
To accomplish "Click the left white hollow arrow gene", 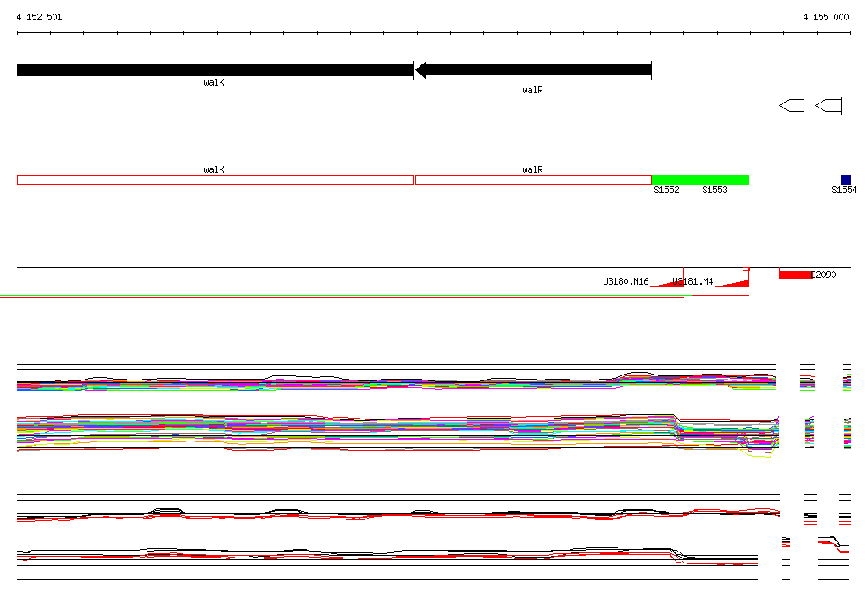I will click(792, 105).
